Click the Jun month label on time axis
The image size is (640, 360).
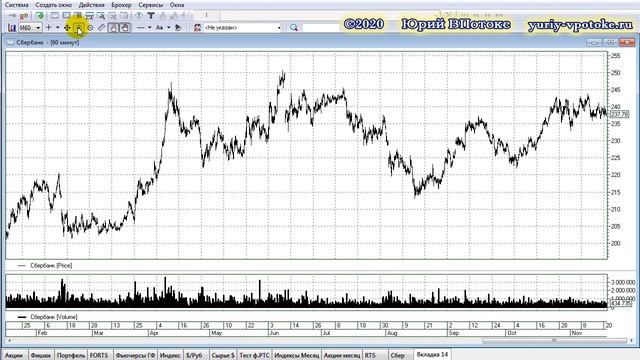point(274,333)
